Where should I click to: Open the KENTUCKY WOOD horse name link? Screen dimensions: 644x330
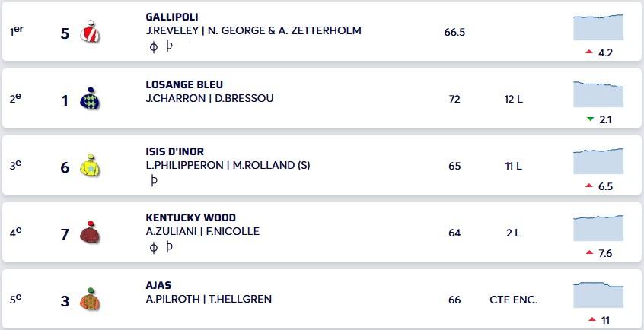190,217
